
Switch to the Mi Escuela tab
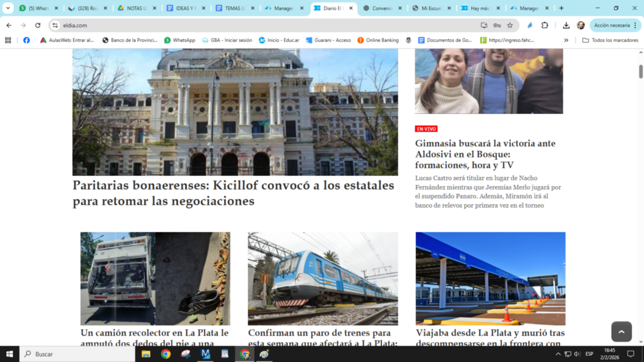431,8
